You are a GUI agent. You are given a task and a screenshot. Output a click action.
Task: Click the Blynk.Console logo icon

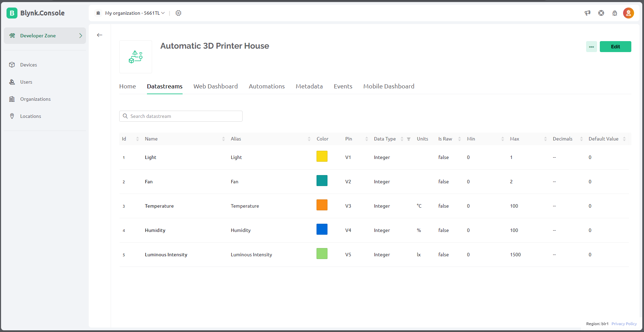(x=12, y=13)
